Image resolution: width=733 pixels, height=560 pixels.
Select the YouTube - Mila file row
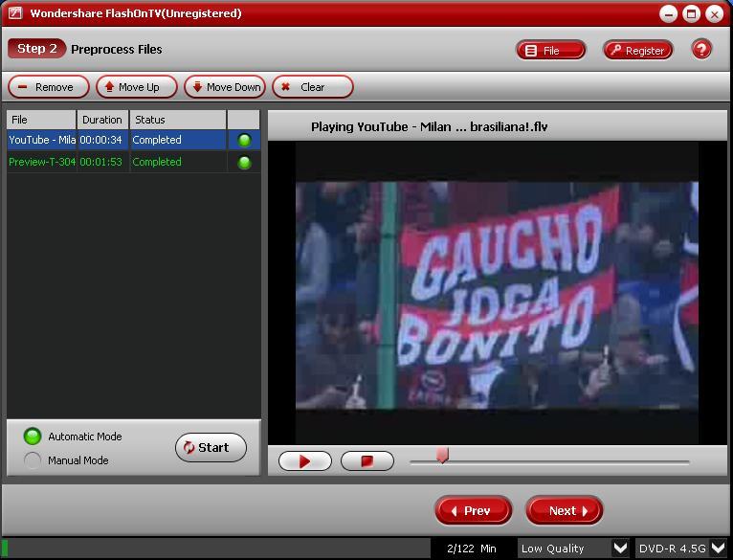[x=133, y=140]
